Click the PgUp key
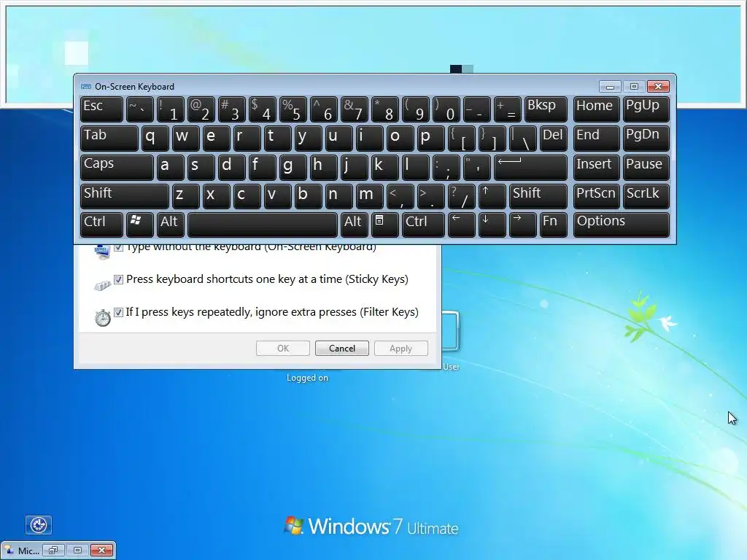The height and width of the screenshot is (560, 747). click(x=646, y=109)
